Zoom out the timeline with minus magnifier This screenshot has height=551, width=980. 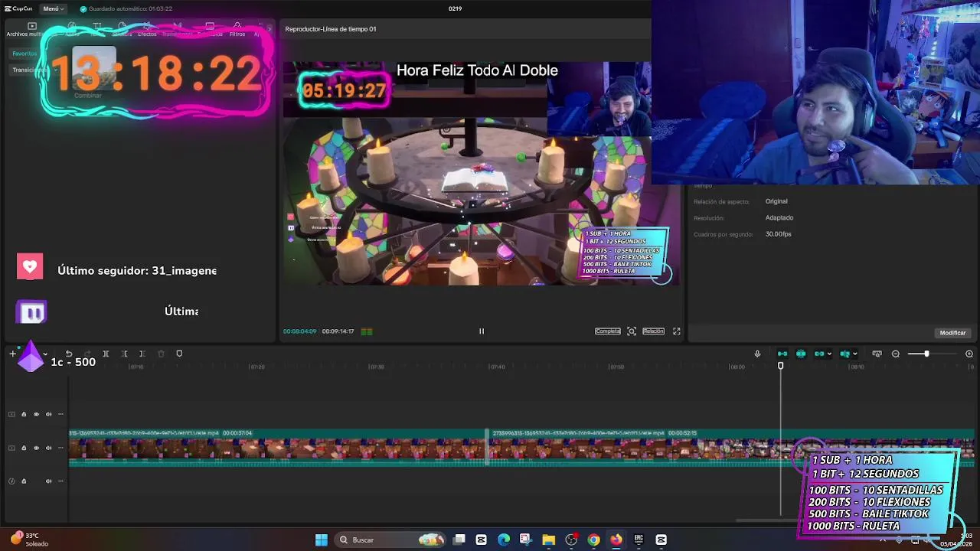click(x=896, y=354)
